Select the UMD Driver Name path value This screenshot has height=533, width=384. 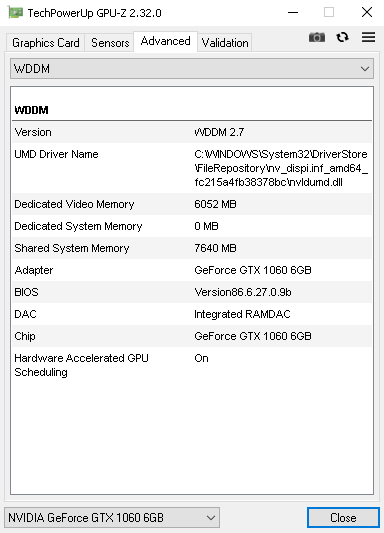(281, 168)
